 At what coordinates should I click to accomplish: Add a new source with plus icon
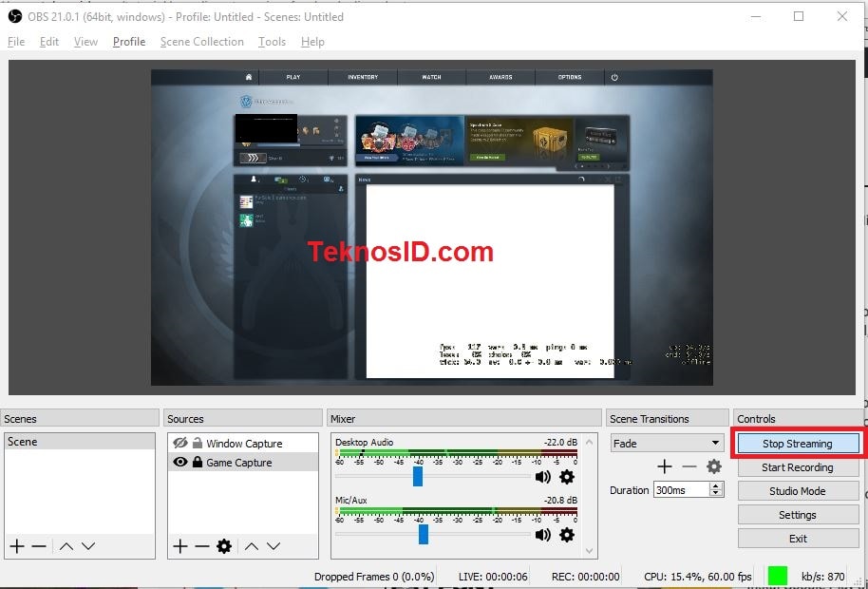pyautogui.click(x=179, y=546)
